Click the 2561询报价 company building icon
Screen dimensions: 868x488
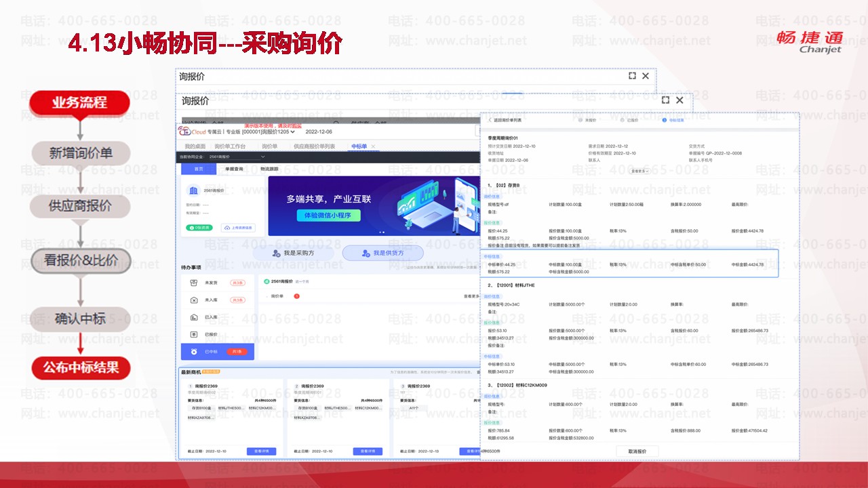[x=193, y=190]
